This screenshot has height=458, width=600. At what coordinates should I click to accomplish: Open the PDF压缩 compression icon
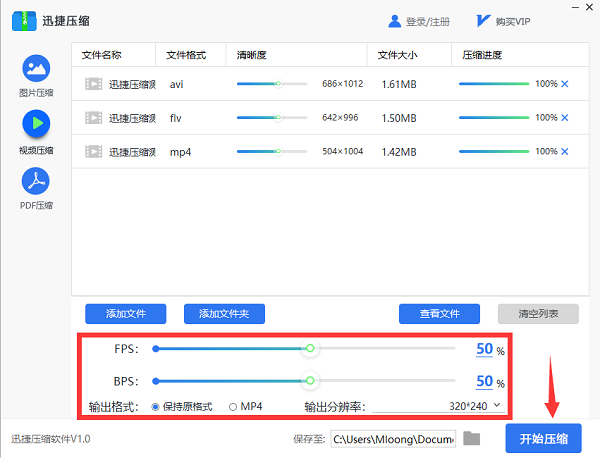[36, 182]
